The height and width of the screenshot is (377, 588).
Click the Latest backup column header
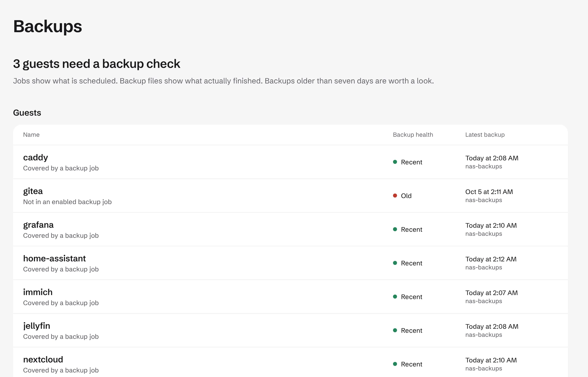[x=485, y=135]
